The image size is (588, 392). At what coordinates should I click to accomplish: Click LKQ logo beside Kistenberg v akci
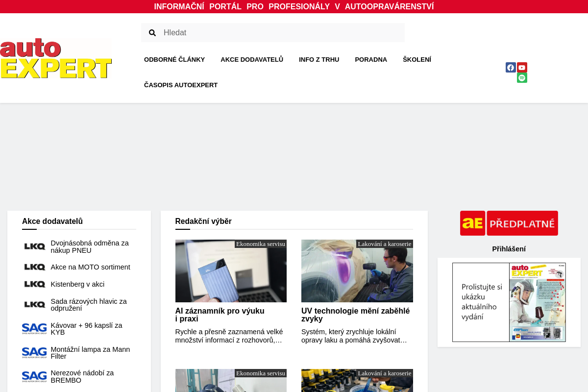[35, 284]
